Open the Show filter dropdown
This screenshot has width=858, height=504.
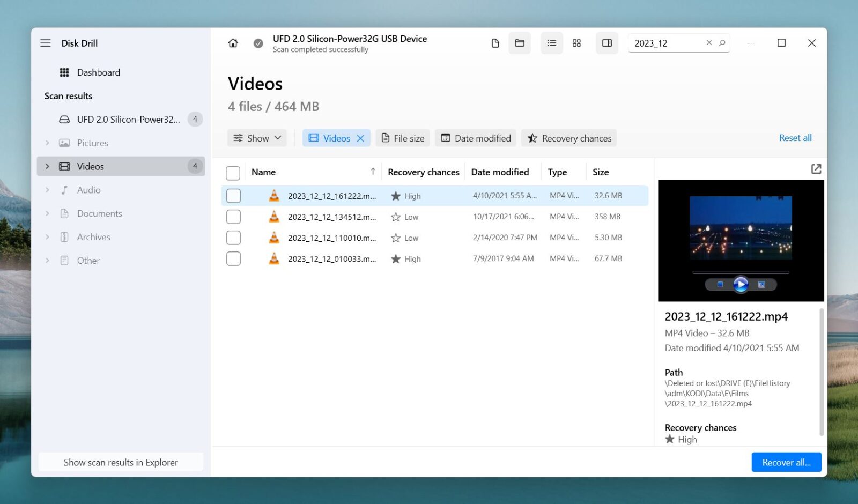(257, 138)
